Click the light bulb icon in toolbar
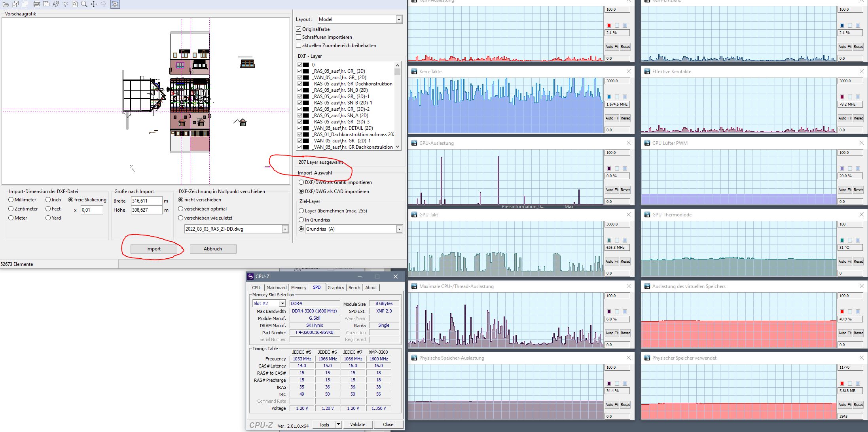Viewport: 868px width, 432px height. [x=65, y=4]
